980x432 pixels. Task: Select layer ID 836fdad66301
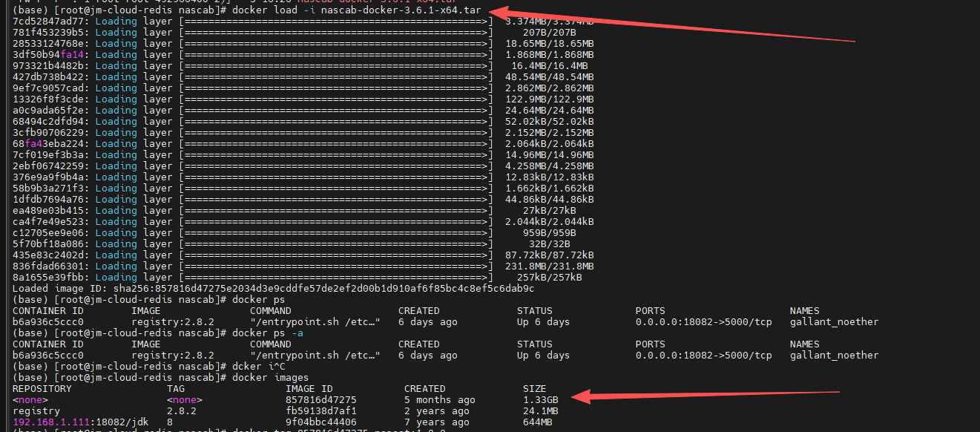pyautogui.click(x=48, y=266)
